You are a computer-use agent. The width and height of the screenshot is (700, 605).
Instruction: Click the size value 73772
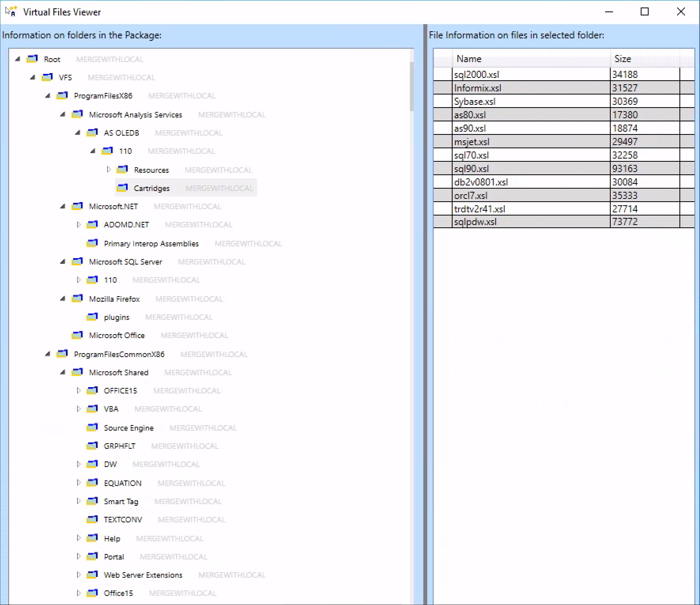(x=625, y=222)
